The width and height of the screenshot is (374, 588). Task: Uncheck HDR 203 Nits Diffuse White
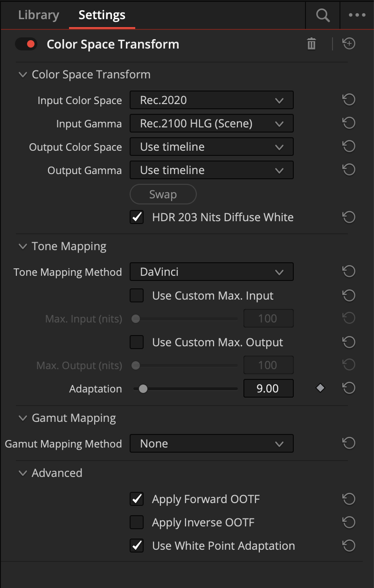click(137, 217)
